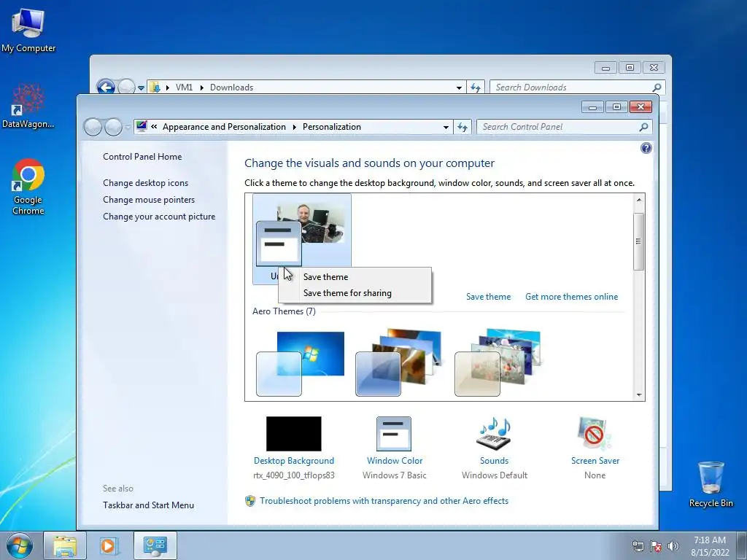Click the folder icon in Downloads address bar
This screenshot has width=747, height=560.
tap(155, 87)
